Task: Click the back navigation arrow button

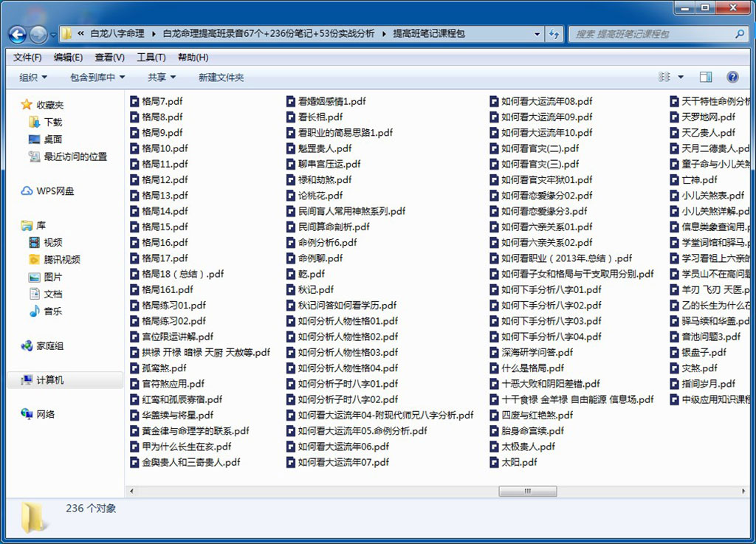Action: coord(18,34)
